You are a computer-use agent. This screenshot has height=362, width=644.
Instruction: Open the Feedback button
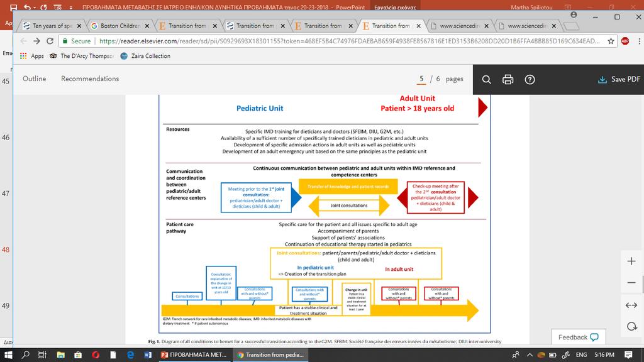(x=579, y=337)
